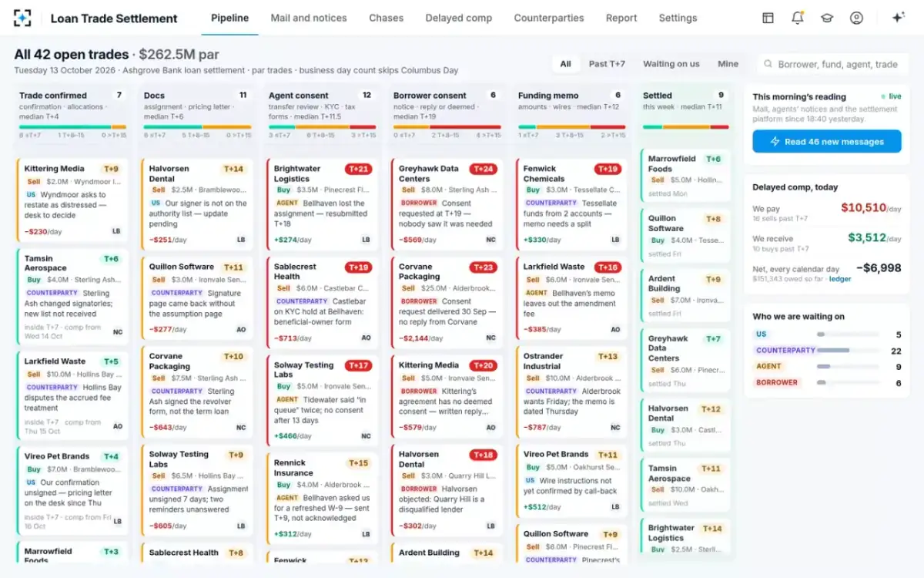Open the notifications bell

pos(797,18)
